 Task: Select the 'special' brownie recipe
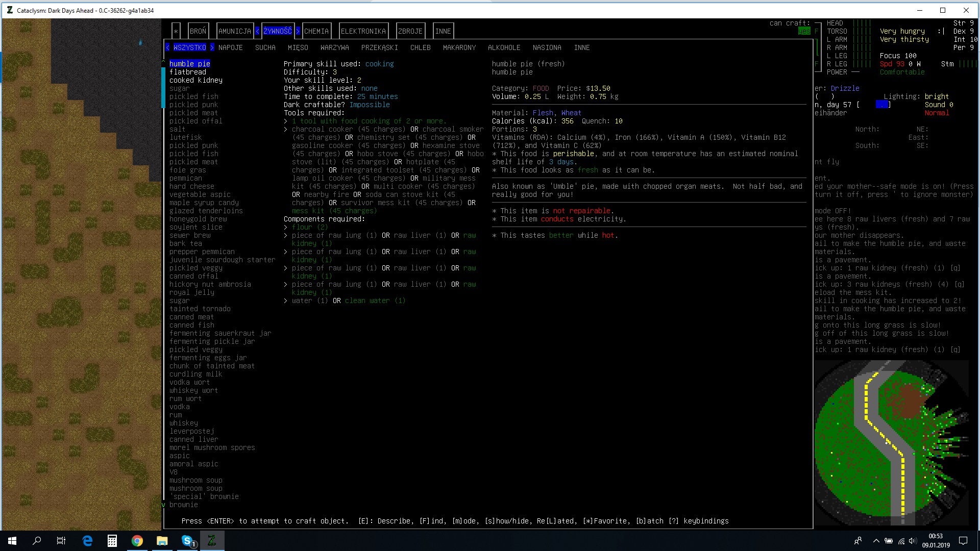coord(204,496)
